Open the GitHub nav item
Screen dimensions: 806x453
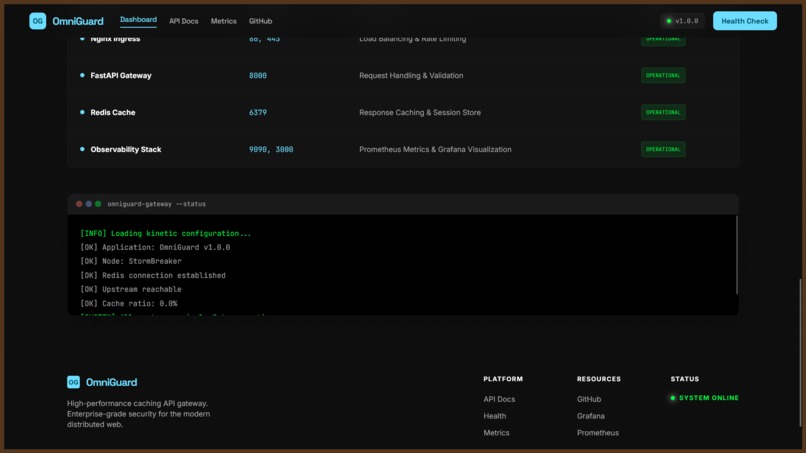261,21
